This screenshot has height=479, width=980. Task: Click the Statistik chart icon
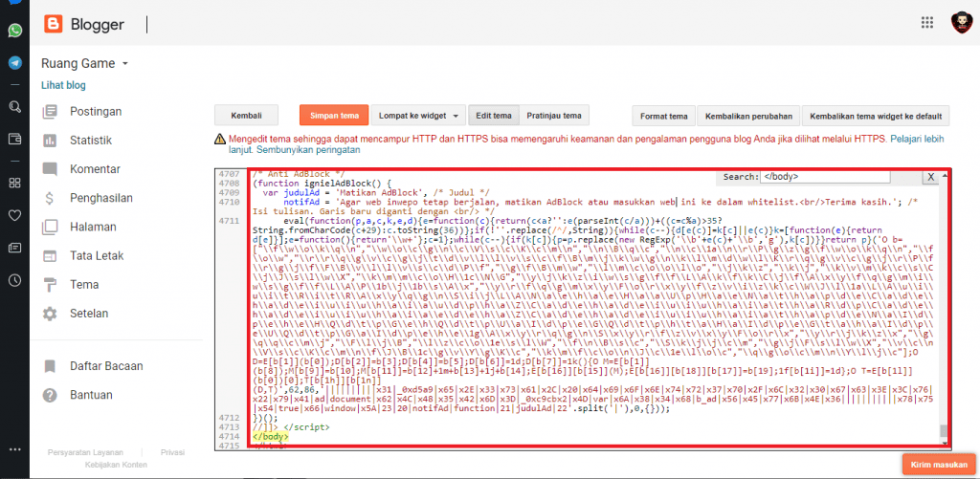[x=50, y=141]
